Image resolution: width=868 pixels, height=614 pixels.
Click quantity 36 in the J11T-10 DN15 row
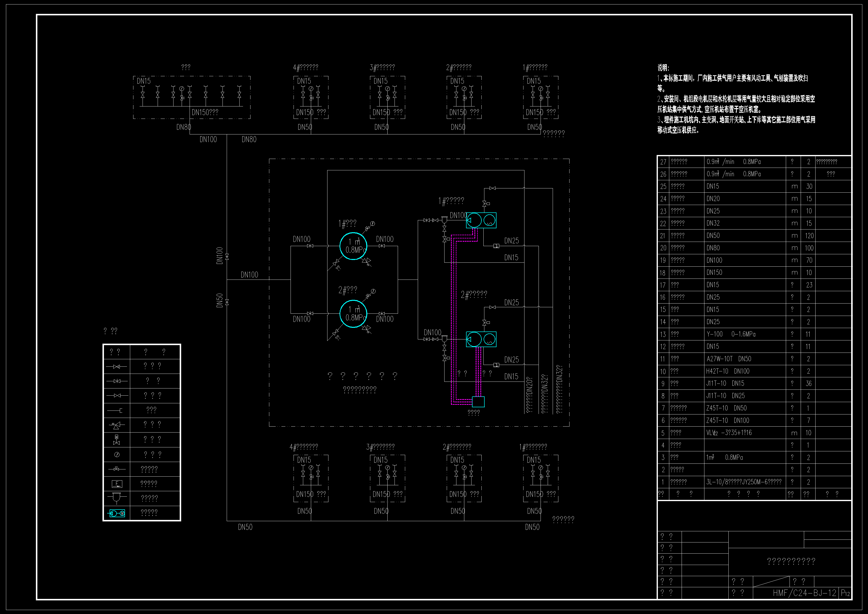click(x=809, y=383)
